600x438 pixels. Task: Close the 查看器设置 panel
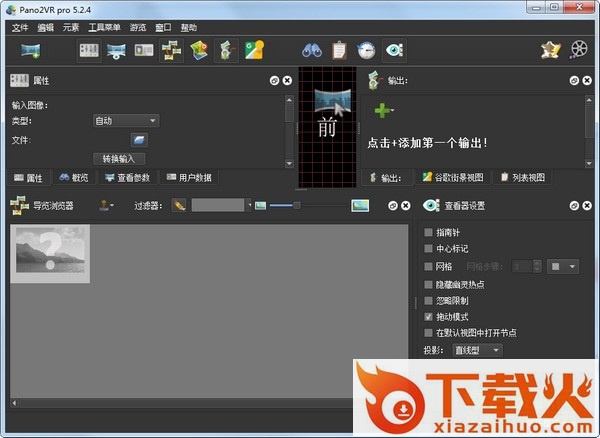[587, 206]
